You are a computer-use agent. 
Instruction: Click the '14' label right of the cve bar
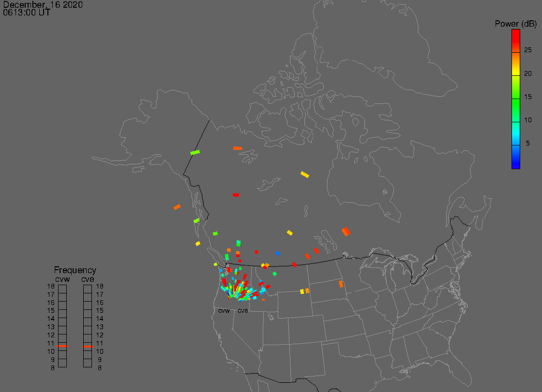(100, 319)
